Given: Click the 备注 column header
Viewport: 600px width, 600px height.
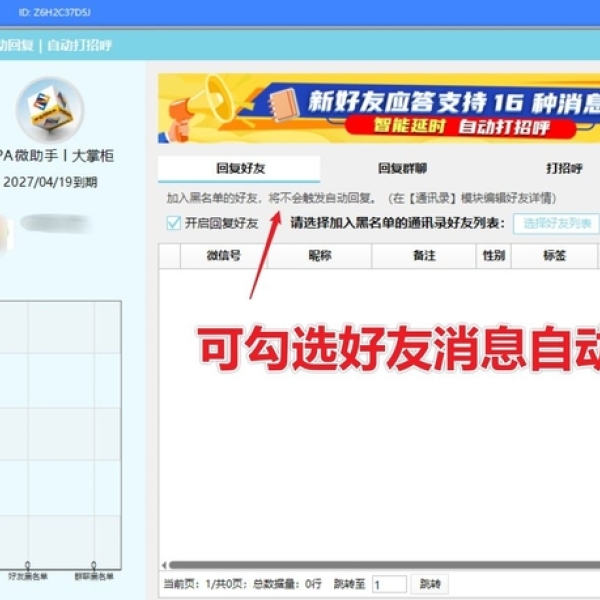Looking at the screenshot, I should pos(424,256).
